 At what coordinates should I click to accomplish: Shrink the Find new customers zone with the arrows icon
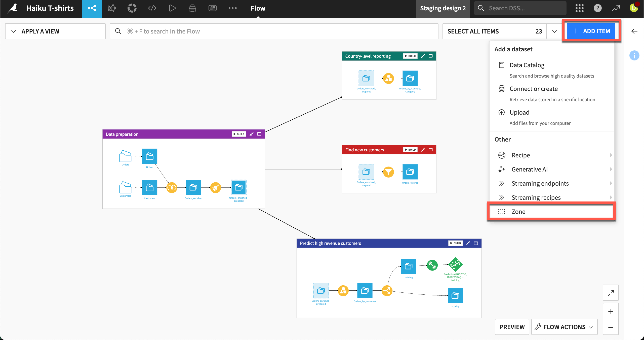pos(423,149)
